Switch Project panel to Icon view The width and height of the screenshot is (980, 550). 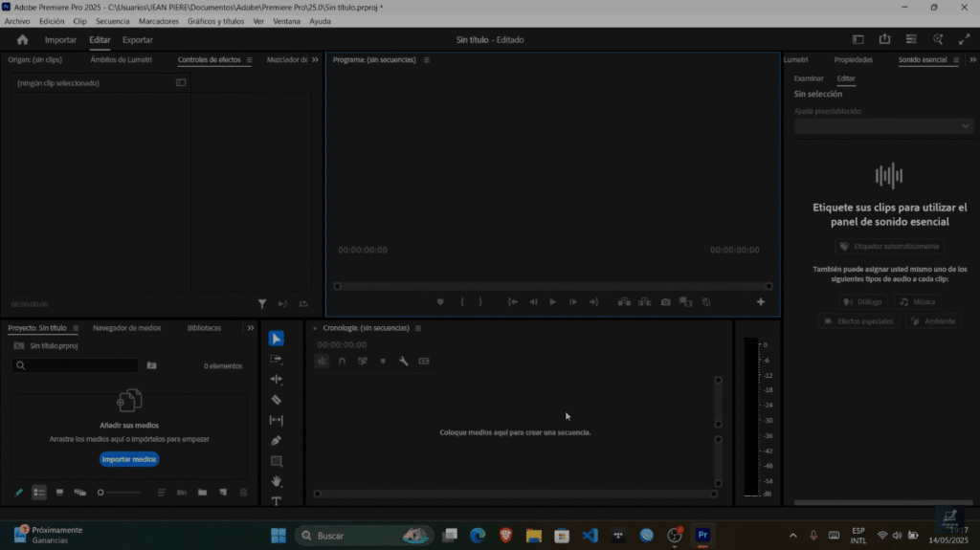pyautogui.click(x=59, y=493)
